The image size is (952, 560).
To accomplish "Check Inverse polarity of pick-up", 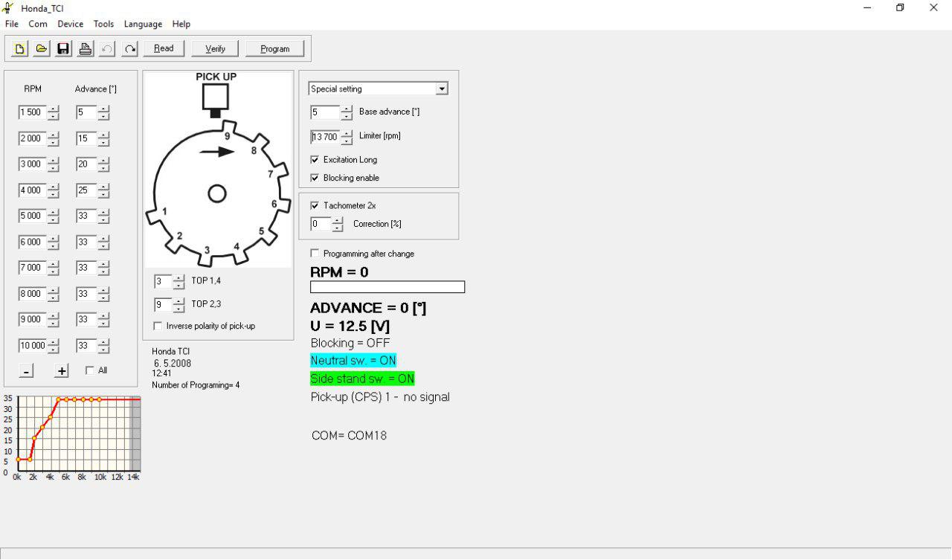I will tap(158, 326).
